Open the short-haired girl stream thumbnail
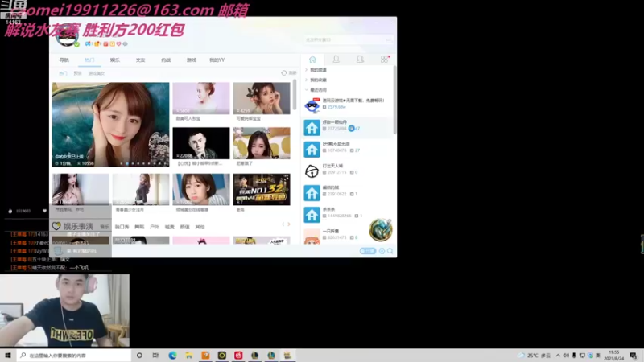 point(201,189)
